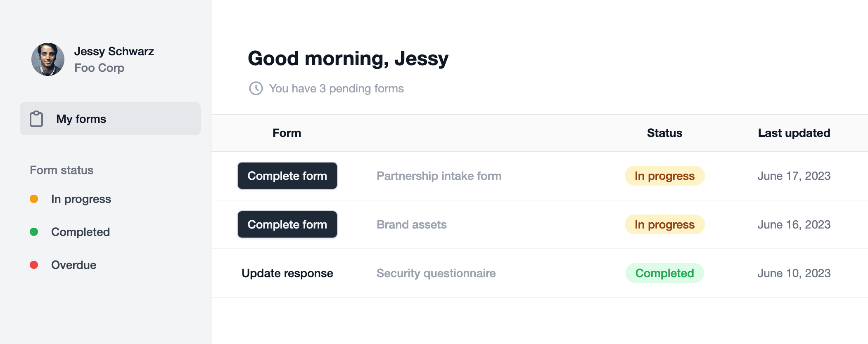Click the red Overdue status dot
Viewport: 868px width, 344px height.
(34, 265)
